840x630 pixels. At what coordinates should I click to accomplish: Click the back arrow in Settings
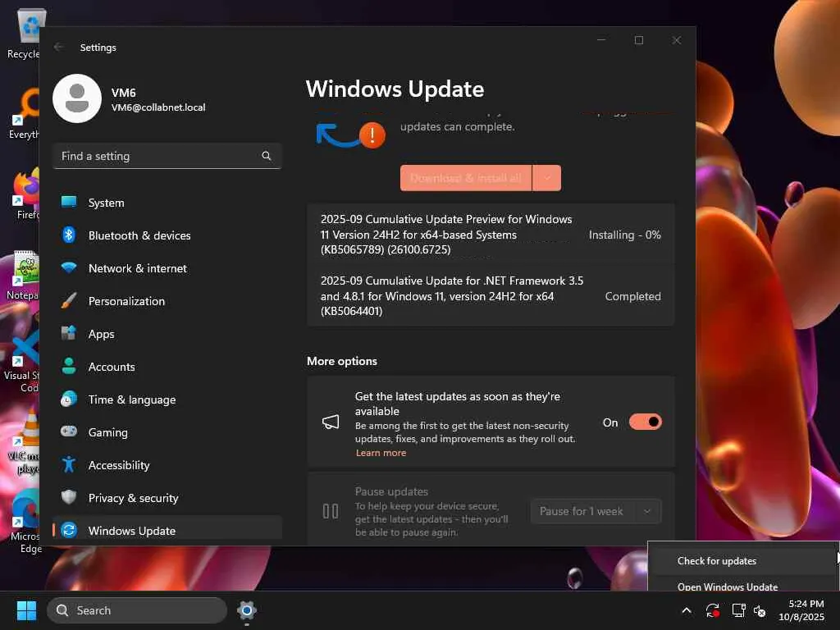59,47
